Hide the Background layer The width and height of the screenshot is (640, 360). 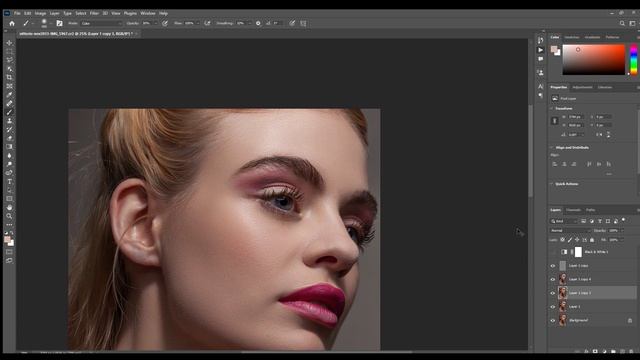click(x=553, y=320)
